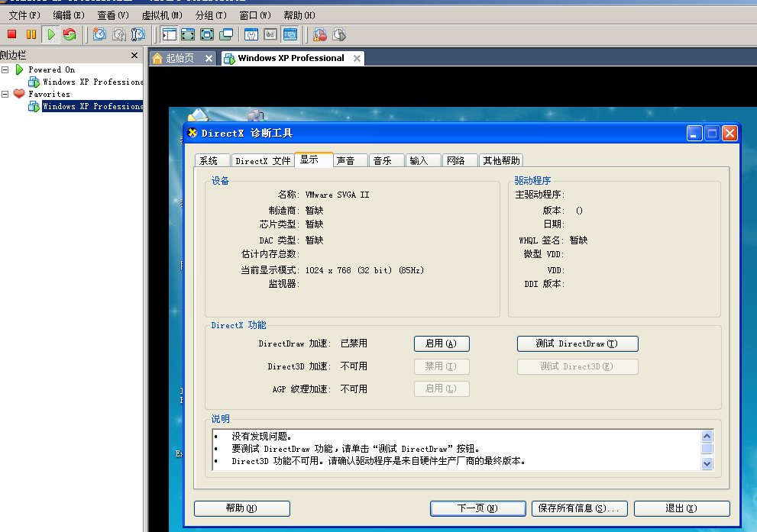This screenshot has height=532, width=757.
Task: Click the 下一页(N) button
Action: point(478,508)
